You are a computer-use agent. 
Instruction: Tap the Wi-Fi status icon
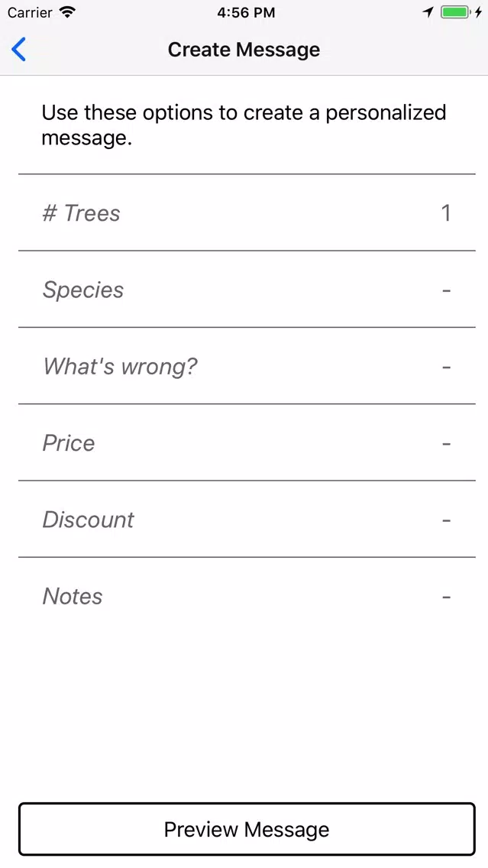point(67,12)
